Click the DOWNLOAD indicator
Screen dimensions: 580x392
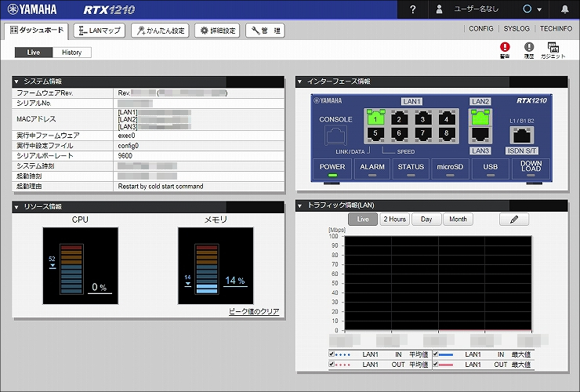point(531,169)
